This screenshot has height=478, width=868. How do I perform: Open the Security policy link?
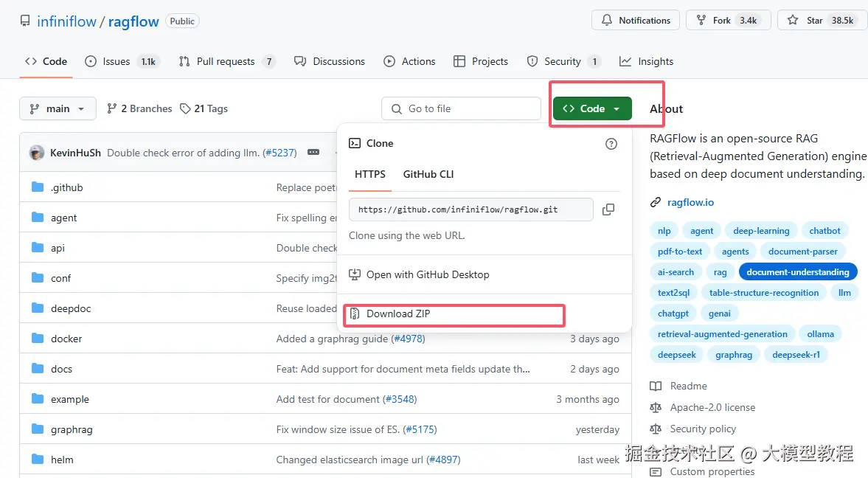703,429
